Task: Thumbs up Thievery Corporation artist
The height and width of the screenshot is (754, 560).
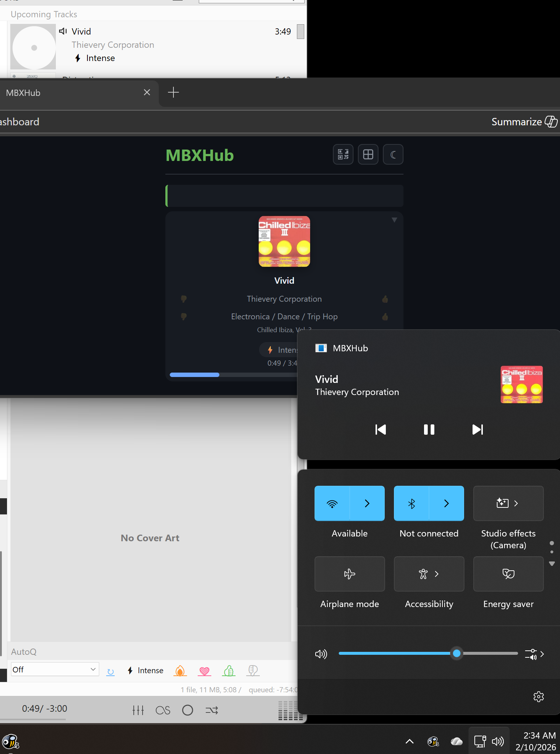Action: pos(385,299)
